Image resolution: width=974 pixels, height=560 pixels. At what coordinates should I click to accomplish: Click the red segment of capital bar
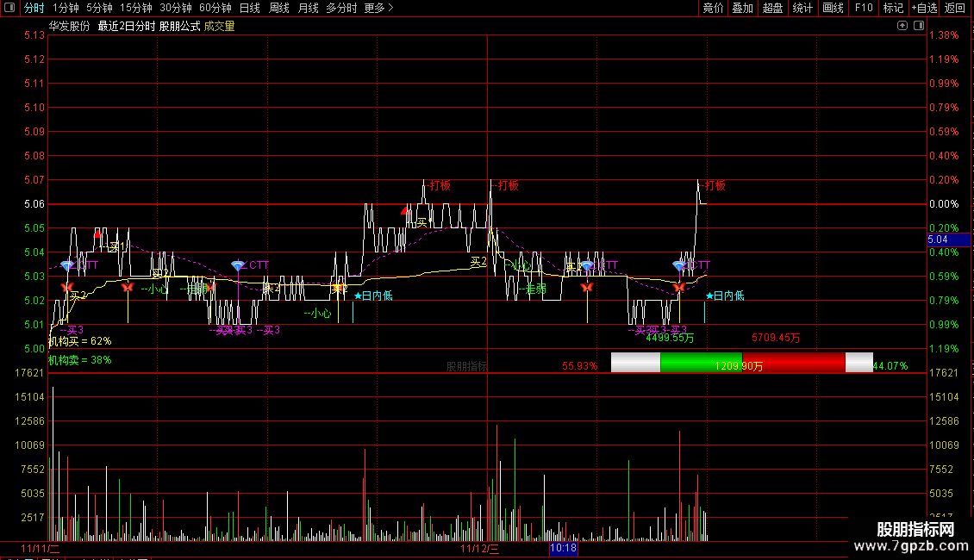click(x=794, y=363)
